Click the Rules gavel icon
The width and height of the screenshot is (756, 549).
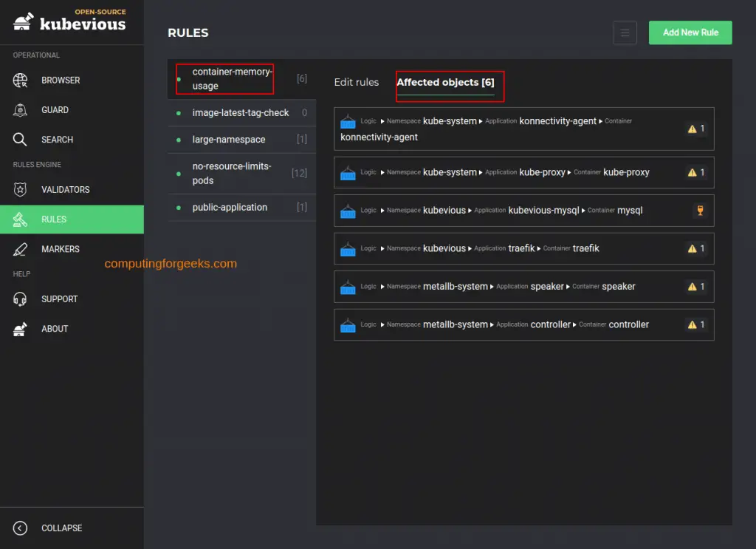coord(20,219)
